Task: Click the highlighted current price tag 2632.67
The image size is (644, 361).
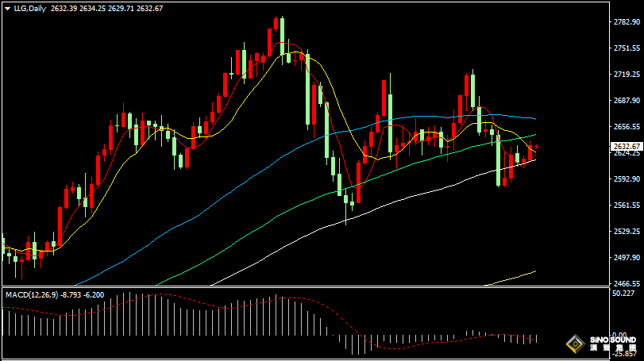Action: point(627,147)
